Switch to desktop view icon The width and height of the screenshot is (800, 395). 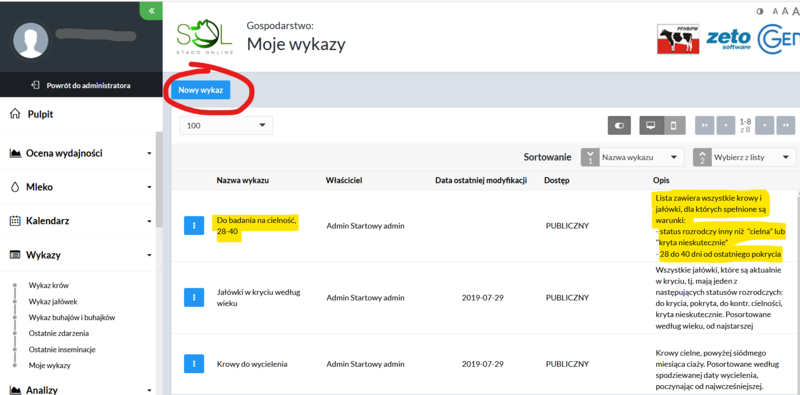[652, 126]
